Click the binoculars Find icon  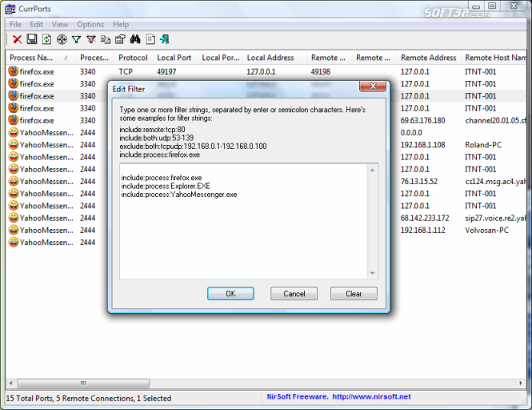(135, 39)
